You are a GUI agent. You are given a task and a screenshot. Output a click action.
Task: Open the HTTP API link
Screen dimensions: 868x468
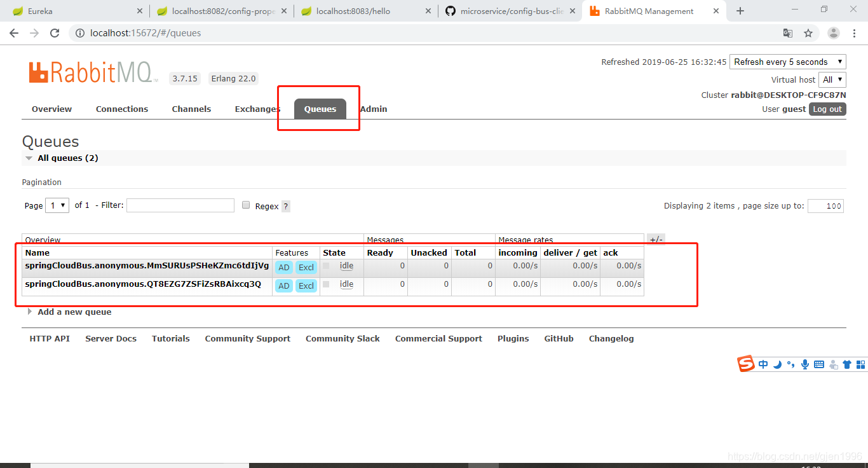coord(50,338)
